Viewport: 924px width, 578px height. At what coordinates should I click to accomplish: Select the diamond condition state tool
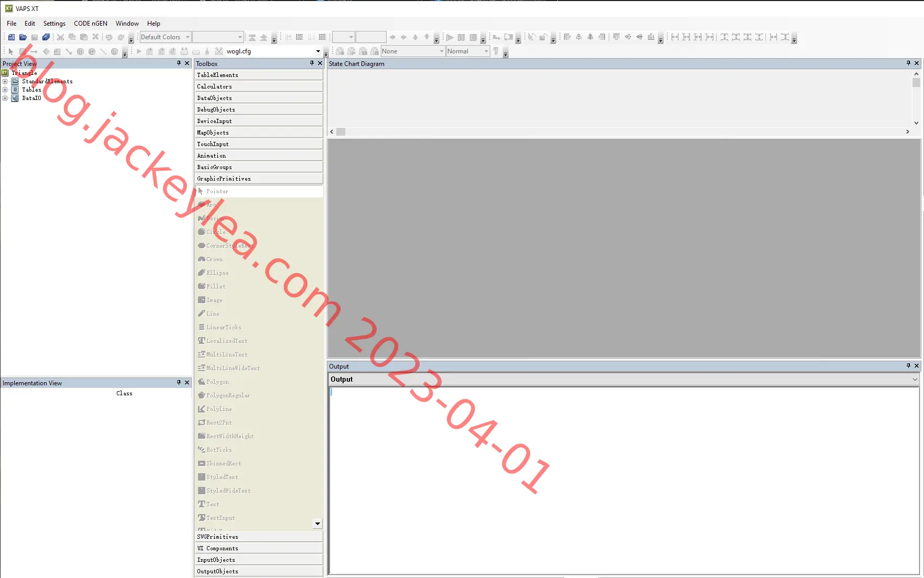[x=46, y=51]
